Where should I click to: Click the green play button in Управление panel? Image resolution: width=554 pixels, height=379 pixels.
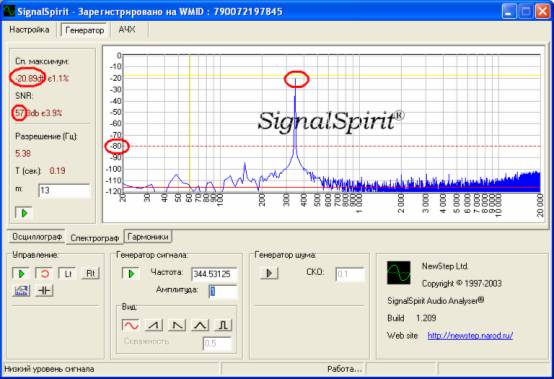pos(21,273)
